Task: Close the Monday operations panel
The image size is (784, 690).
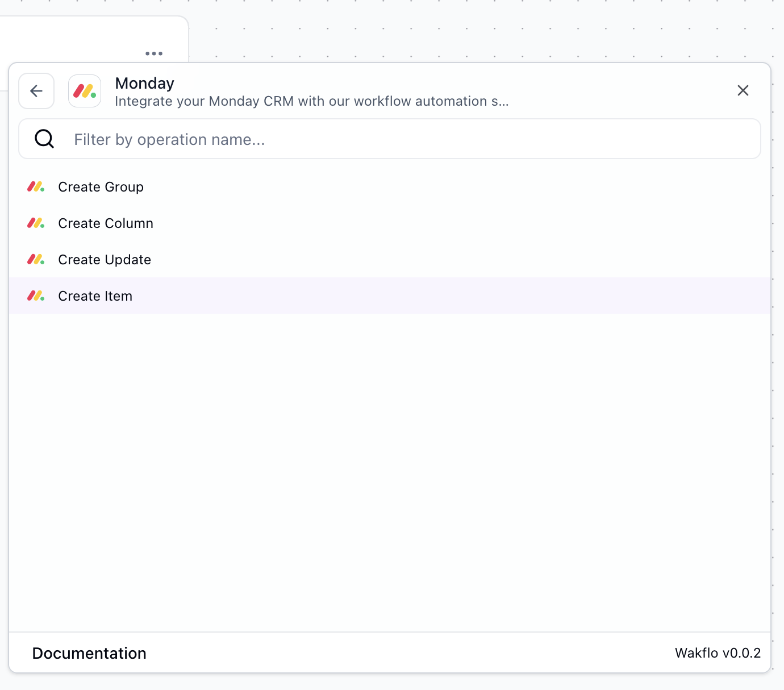Action: [x=743, y=91]
